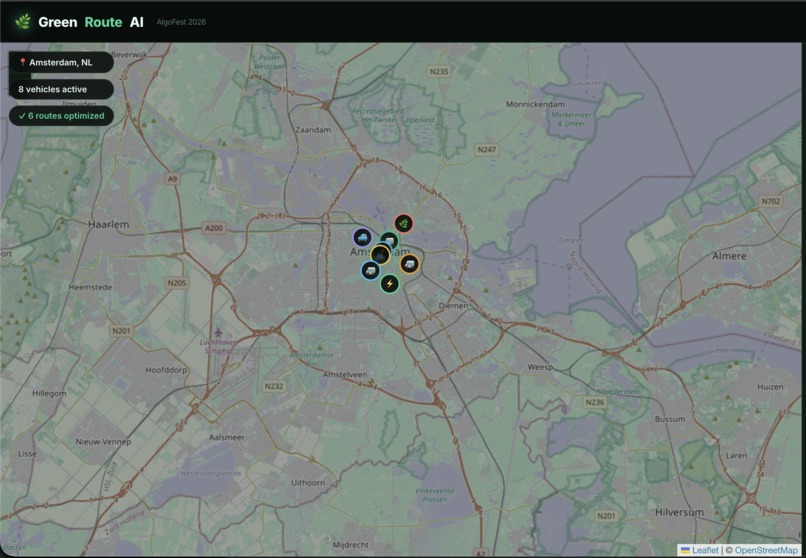Image resolution: width=806 pixels, height=558 pixels.
Task: Click the Laren label
Action: pyautogui.click(x=736, y=455)
